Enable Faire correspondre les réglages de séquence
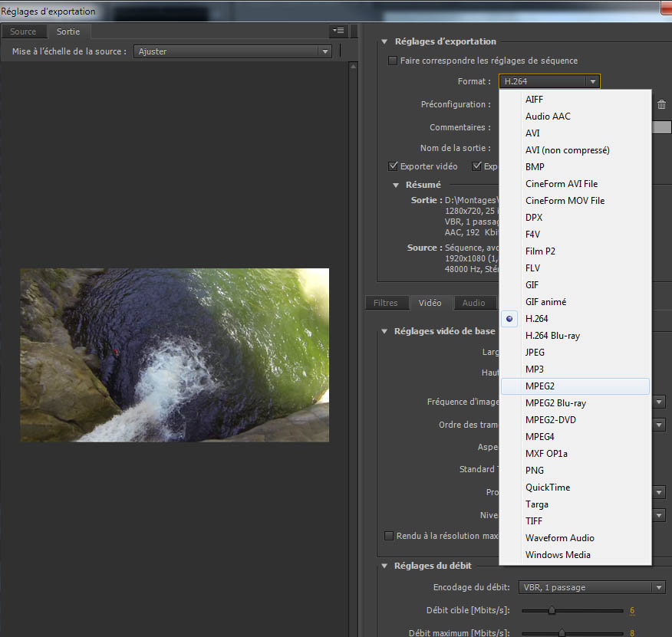This screenshot has height=637, width=672. pos(393,61)
